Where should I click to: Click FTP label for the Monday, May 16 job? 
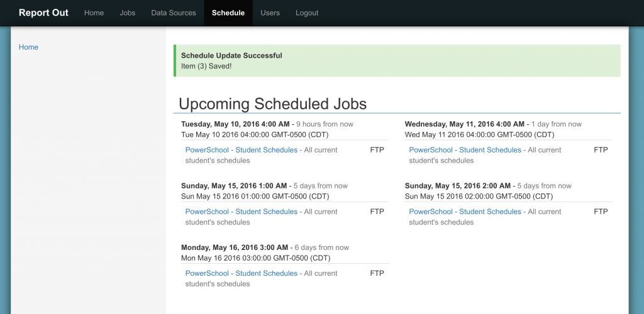pyautogui.click(x=377, y=273)
